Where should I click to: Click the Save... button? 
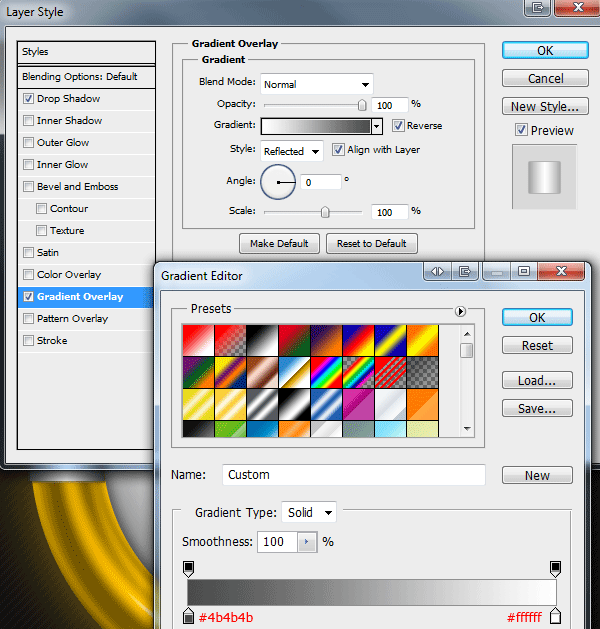pyautogui.click(x=537, y=408)
